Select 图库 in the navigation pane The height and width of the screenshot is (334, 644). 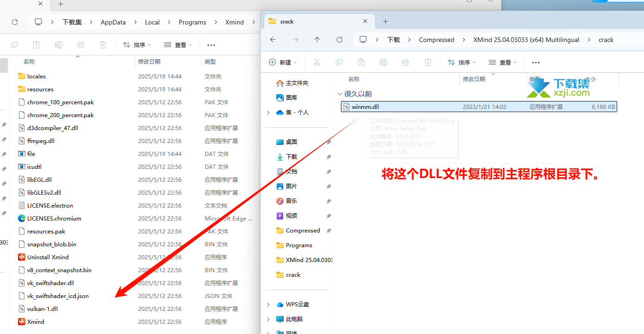[292, 98]
